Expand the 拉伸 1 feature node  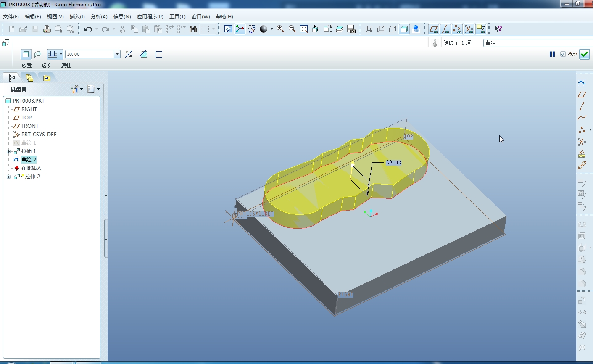pos(9,151)
